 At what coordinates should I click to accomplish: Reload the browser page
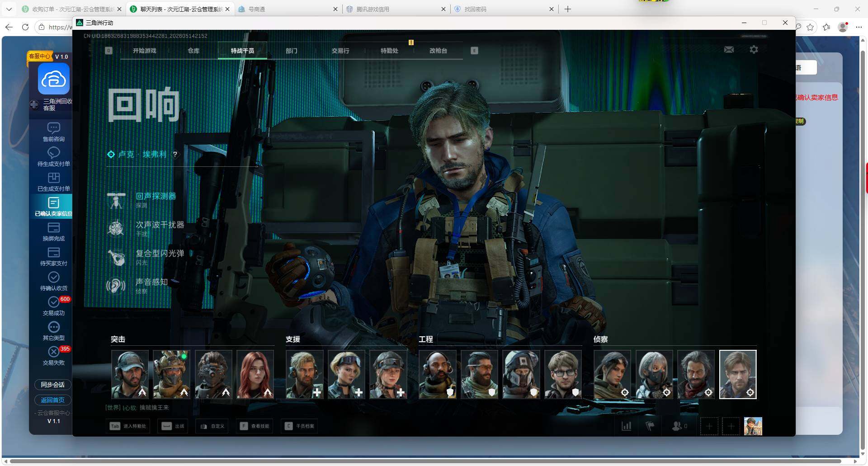[25, 27]
